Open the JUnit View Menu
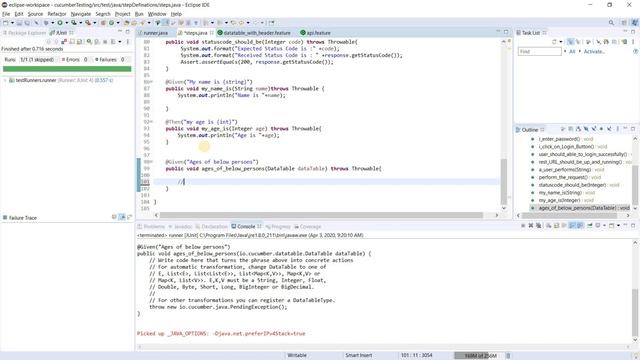This screenshot has width=640, height=360. coord(127,42)
